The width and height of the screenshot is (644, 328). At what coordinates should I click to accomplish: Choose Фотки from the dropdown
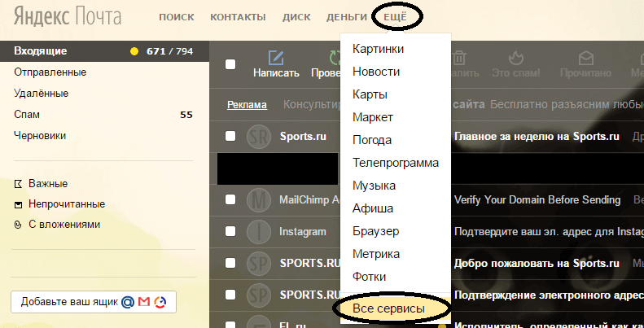click(370, 277)
